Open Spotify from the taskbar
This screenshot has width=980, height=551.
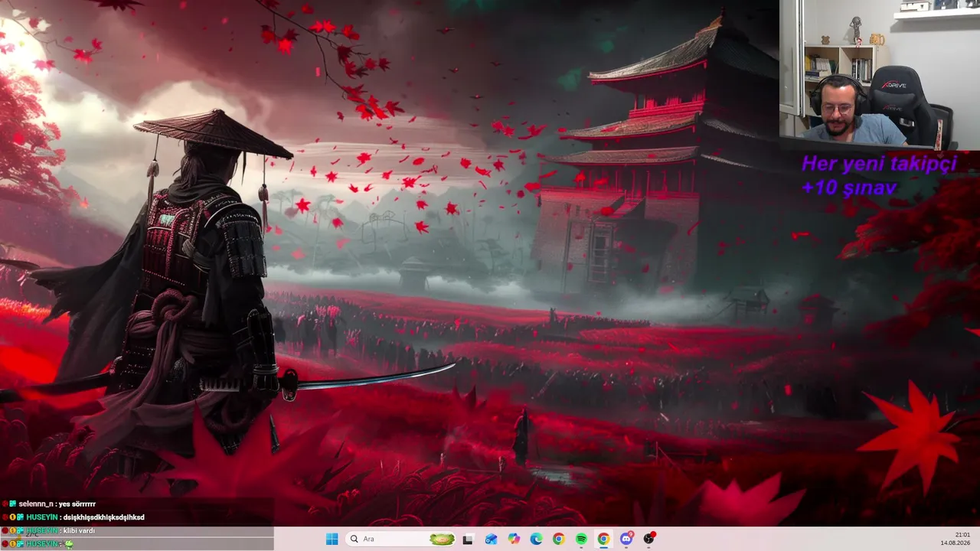[581, 539]
